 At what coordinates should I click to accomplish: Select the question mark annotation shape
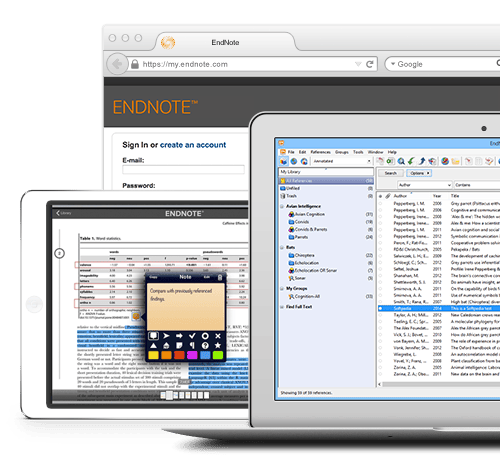point(205,345)
